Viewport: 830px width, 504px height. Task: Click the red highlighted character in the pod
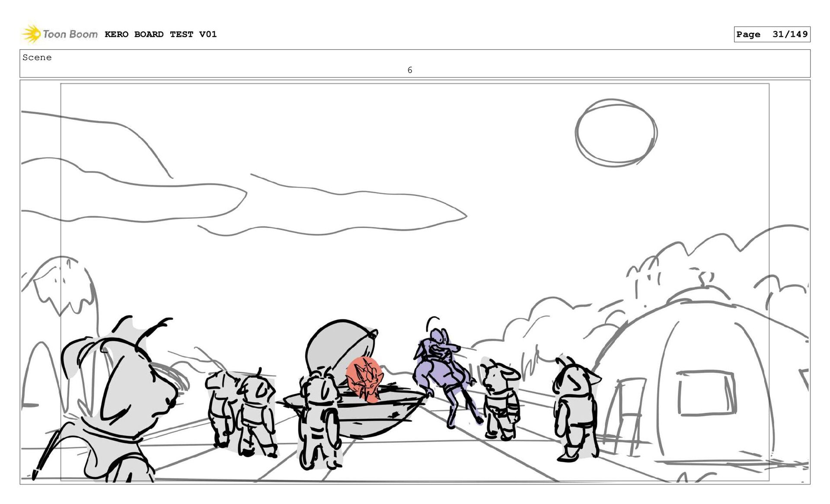pyautogui.click(x=364, y=379)
